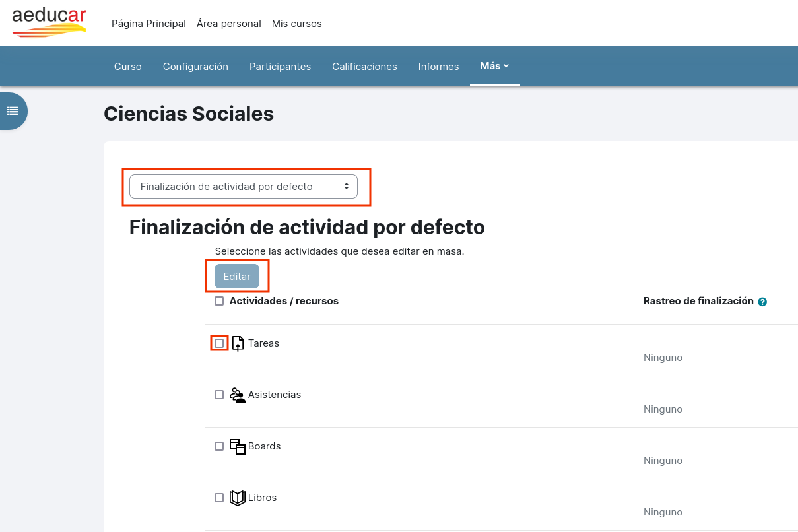Open the course index drawer icon
The image size is (798, 532).
(13, 111)
